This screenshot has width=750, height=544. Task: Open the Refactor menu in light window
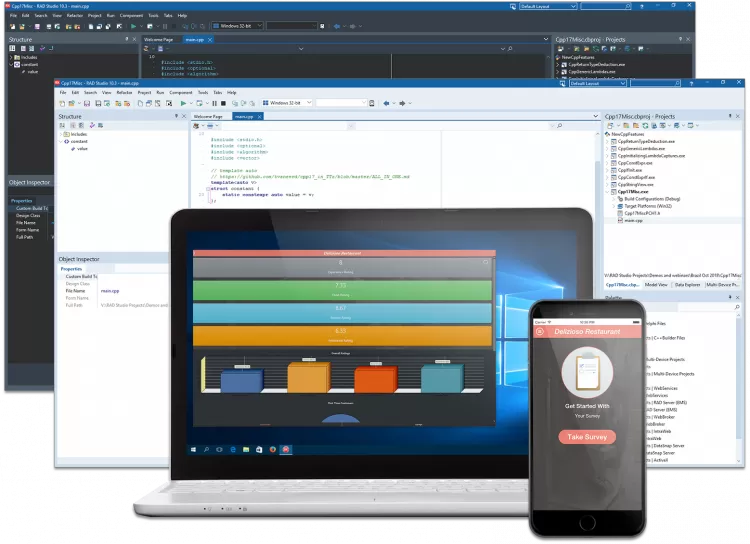tap(124, 93)
